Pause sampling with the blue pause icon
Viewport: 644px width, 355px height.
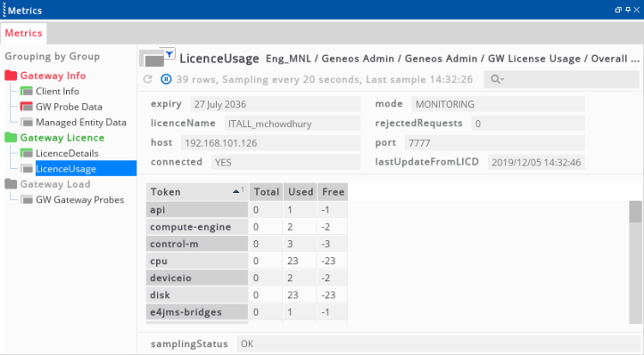(x=165, y=79)
